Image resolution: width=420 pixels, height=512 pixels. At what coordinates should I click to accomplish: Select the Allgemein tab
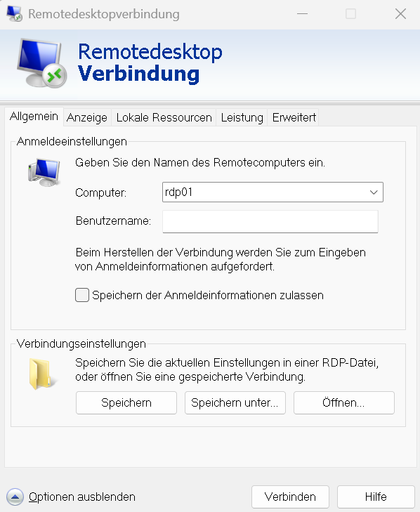[34, 117]
